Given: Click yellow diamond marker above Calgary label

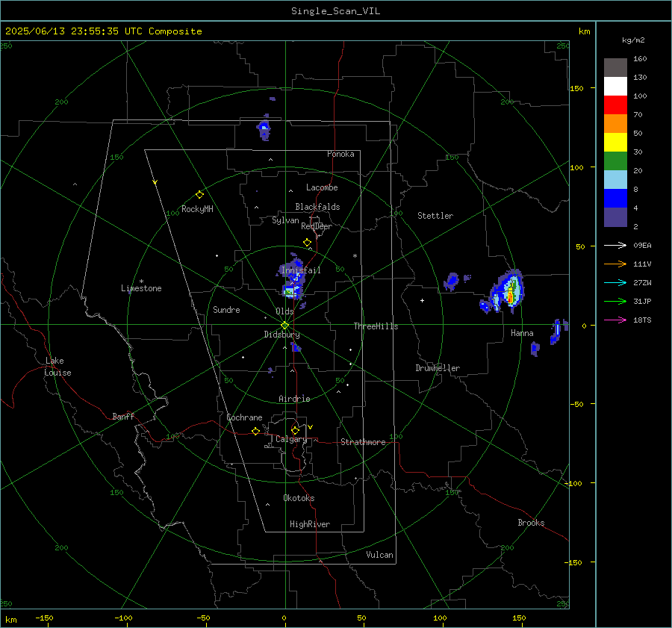Looking at the screenshot, I should tap(295, 430).
